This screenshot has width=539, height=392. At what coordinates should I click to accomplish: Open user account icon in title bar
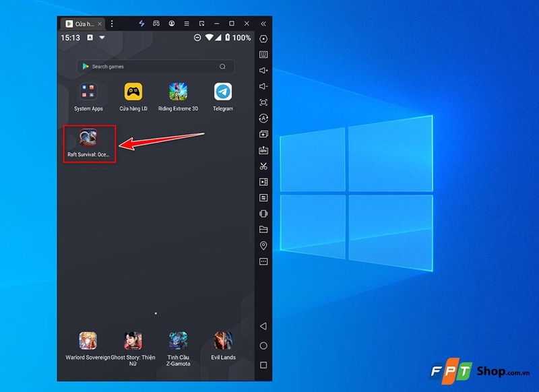172,24
